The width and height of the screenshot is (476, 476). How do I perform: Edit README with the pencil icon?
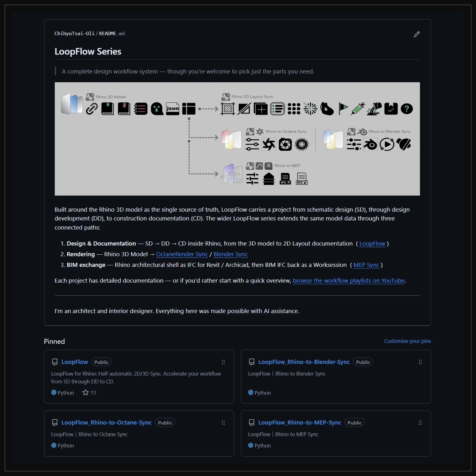[417, 34]
